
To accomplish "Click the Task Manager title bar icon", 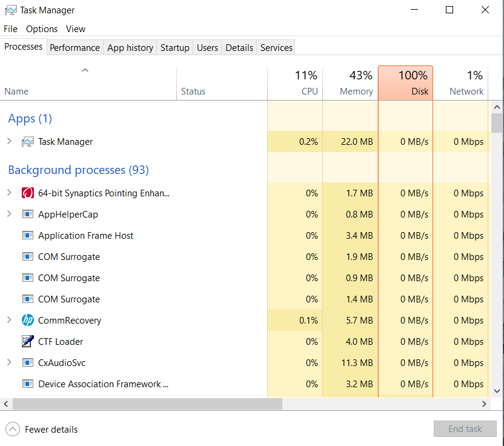I will 11,10.
